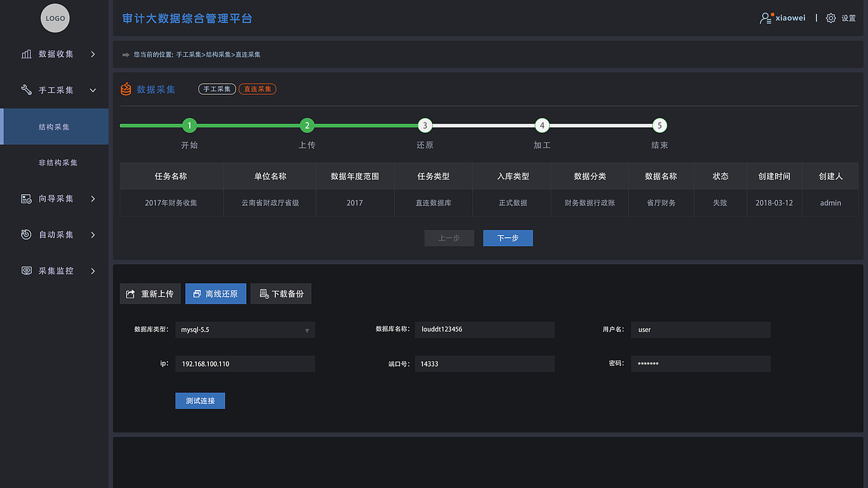Click the 自动采集 sidebar icon
Viewport: 868px width, 488px height.
pos(26,235)
